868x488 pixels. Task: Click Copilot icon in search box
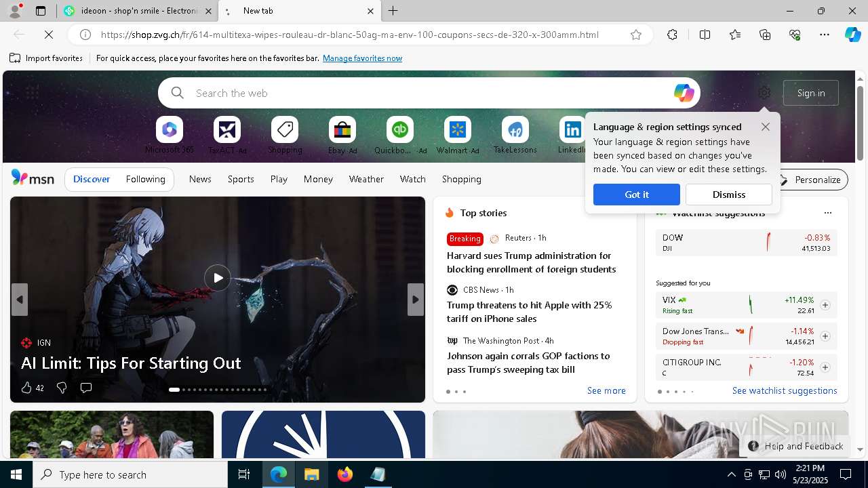click(x=684, y=93)
